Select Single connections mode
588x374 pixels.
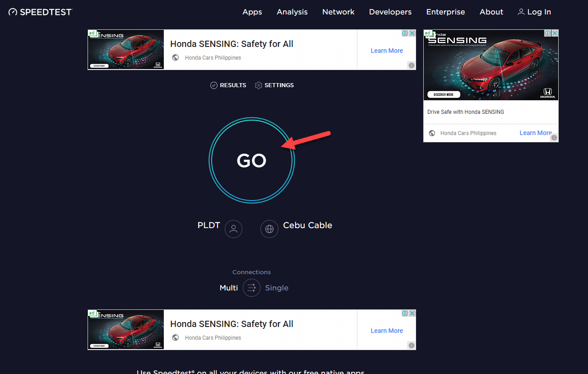[277, 288]
